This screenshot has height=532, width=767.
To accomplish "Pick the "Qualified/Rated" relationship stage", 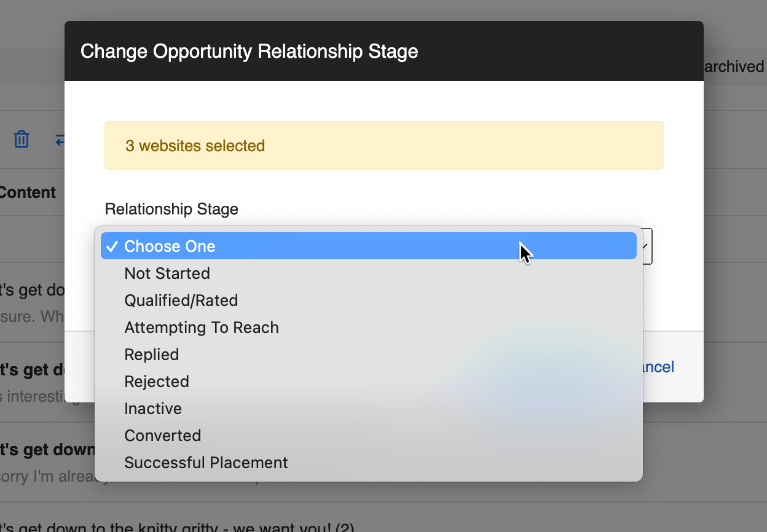I will pyautogui.click(x=181, y=300).
